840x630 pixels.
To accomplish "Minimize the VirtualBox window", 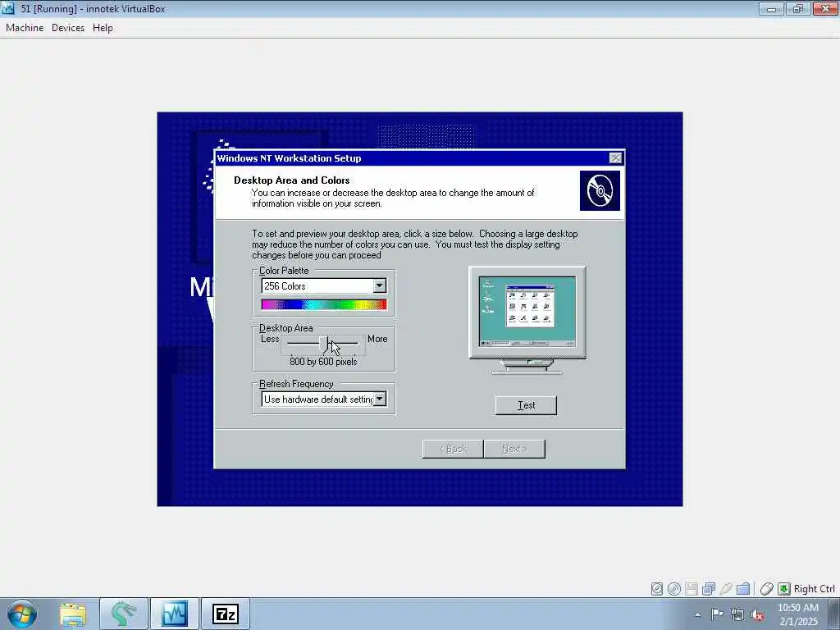I will click(771, 8).
